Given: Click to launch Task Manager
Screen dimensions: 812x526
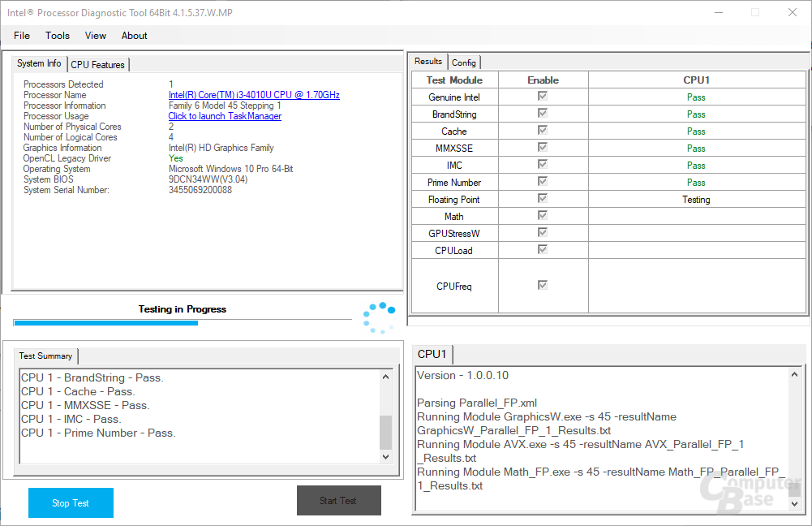Looking at the screenshot, I should [225, 115].
